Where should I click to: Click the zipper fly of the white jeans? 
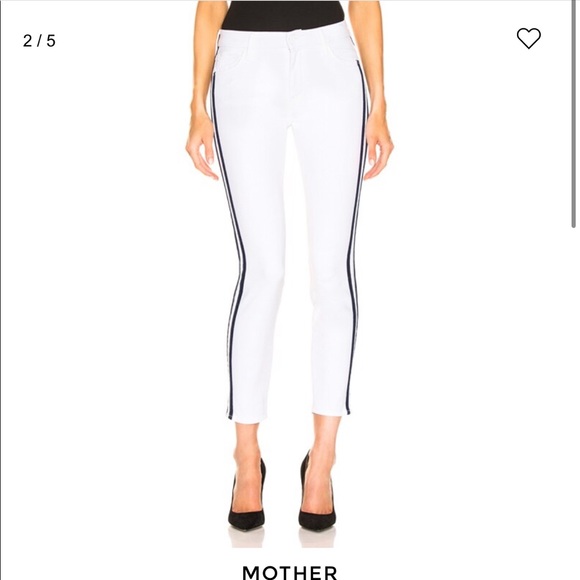click(293, 74)
